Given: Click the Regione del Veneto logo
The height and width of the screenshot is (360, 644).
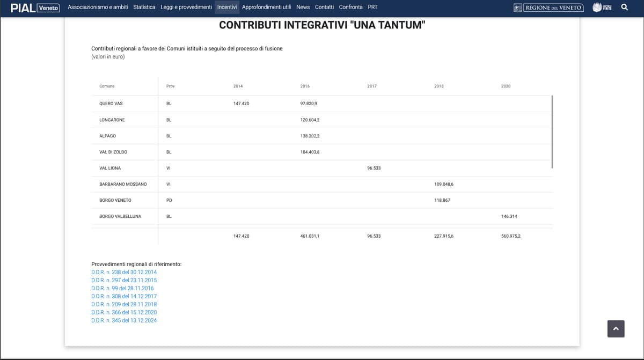Looking at the screenshot, I should coord(548,8).
